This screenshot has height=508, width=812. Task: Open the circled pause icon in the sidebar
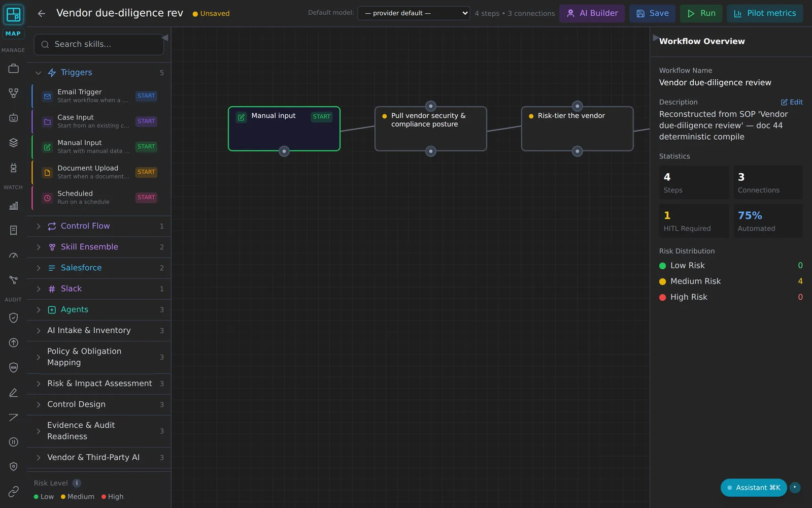[x=14, y=442]
